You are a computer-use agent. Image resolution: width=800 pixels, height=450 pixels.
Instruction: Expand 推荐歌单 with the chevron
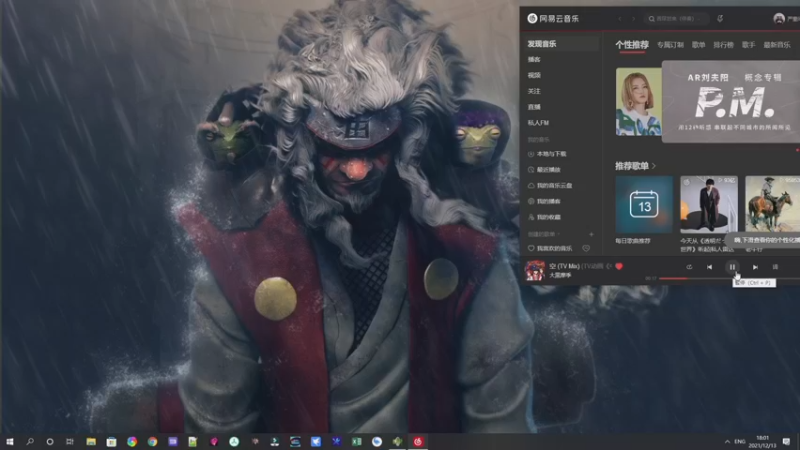654,166
